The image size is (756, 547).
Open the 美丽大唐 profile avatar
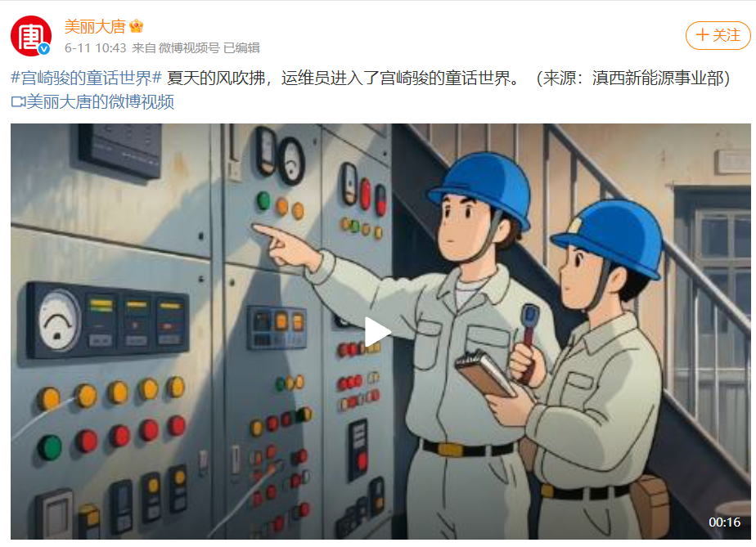31,36
